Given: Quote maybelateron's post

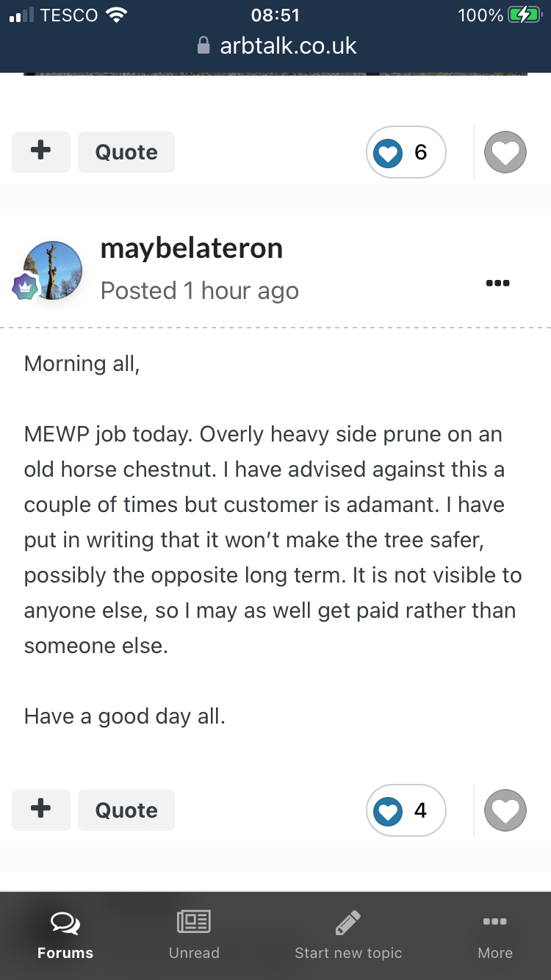Looking at the screenshot, I should [126, 810].
